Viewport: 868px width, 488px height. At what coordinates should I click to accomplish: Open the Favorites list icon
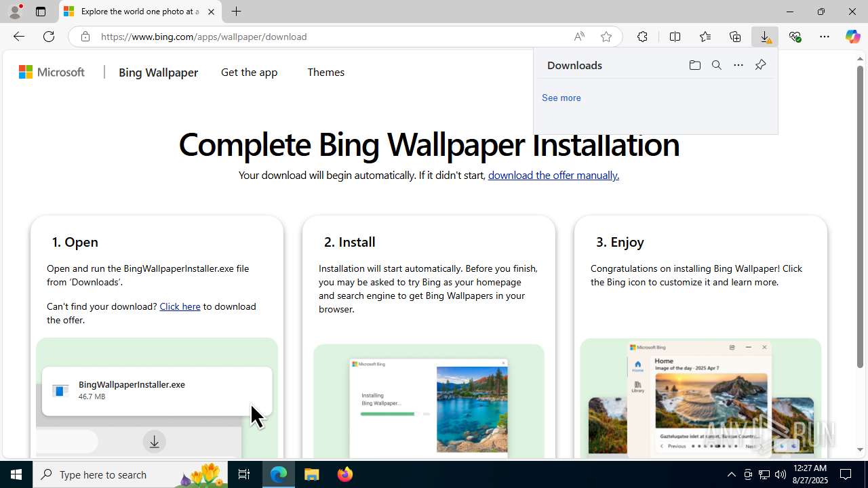(705, 37)
